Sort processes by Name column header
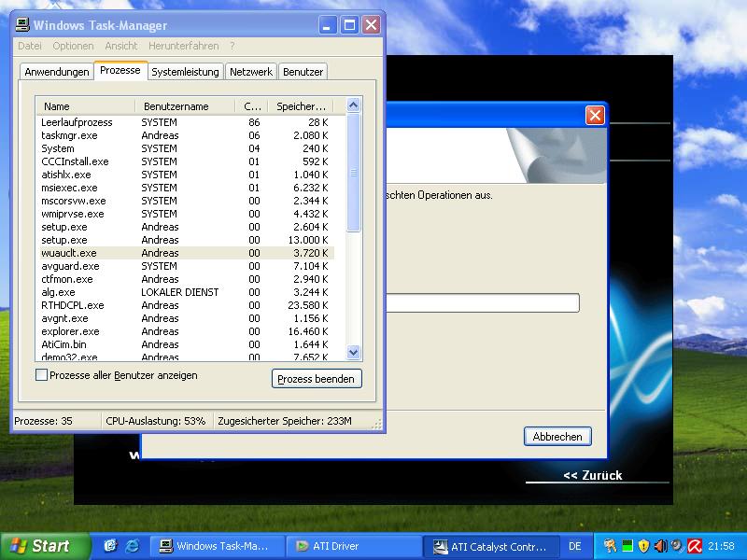The height and width of the screenshot is (560, 747). [x=86, y=106]
